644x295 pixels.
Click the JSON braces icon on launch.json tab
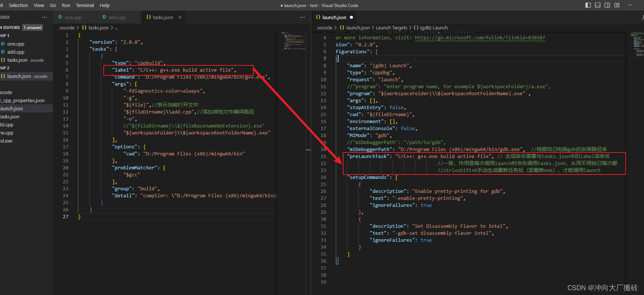click(318, 17)
